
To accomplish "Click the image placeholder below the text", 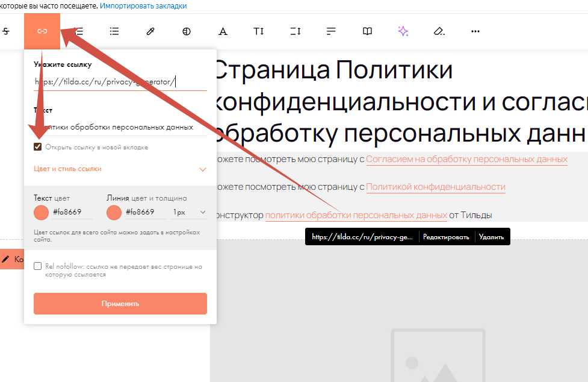I will 438,357.
